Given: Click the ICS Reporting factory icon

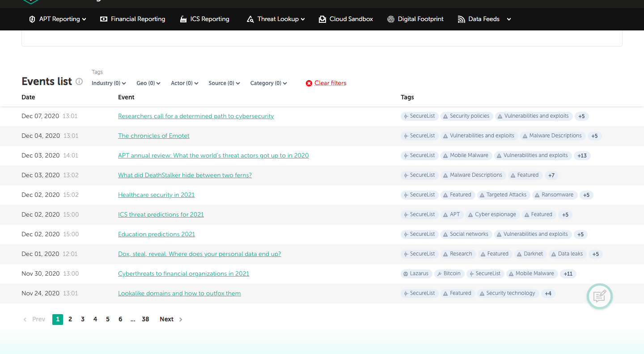Looking at the screenshot, I should coord(183,19).
